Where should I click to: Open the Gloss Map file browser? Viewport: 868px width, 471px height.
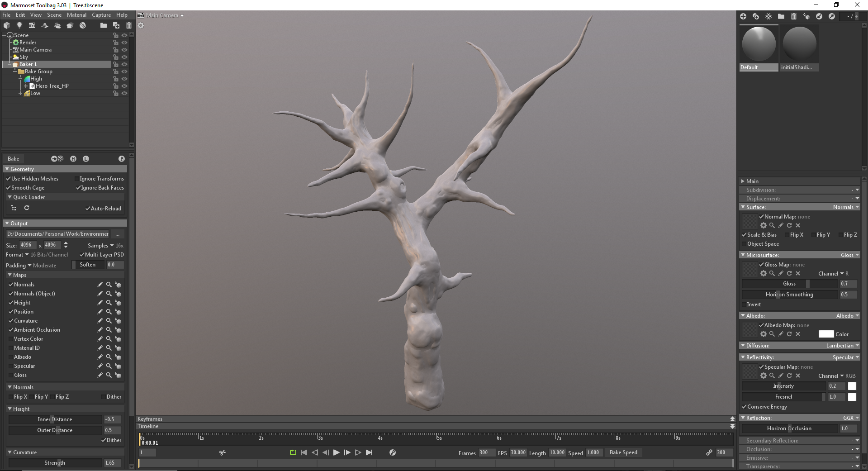[x=772, y=273]
